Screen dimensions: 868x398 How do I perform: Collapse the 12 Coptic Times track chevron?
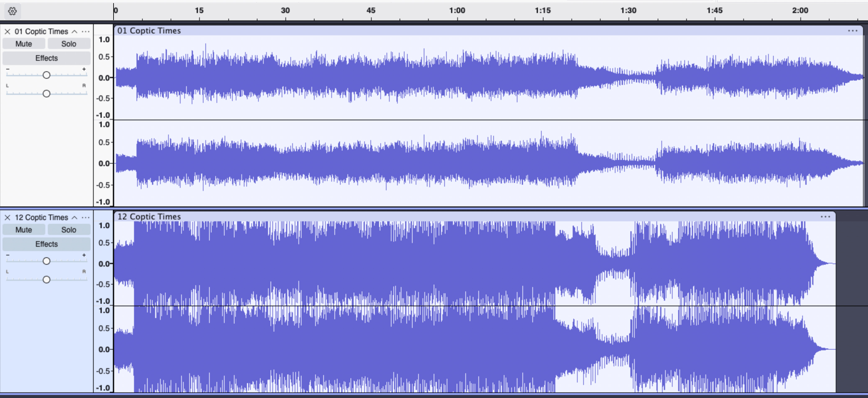(x=74, y=218)
